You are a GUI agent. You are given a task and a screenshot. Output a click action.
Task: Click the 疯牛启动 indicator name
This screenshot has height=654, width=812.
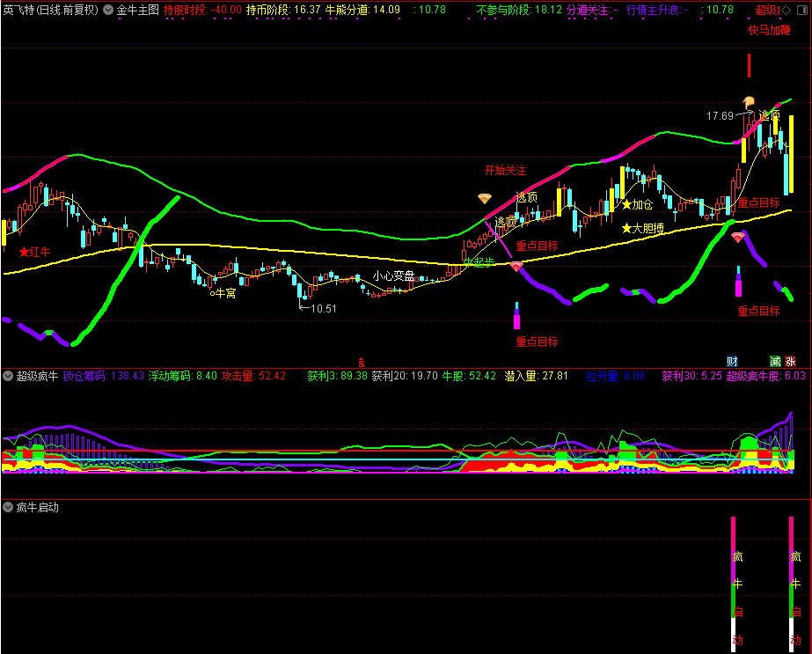[37, 507]
